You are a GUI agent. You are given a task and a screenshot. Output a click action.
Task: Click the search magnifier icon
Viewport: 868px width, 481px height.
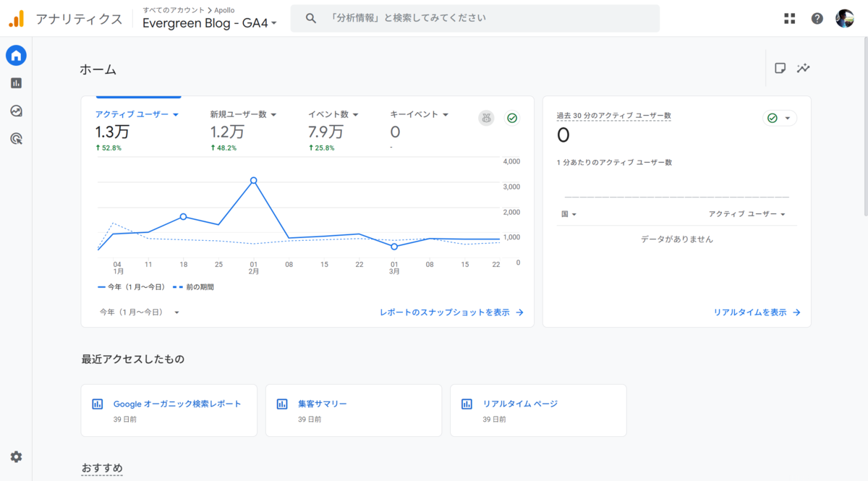pyautogui.click(x=311, y=18)
